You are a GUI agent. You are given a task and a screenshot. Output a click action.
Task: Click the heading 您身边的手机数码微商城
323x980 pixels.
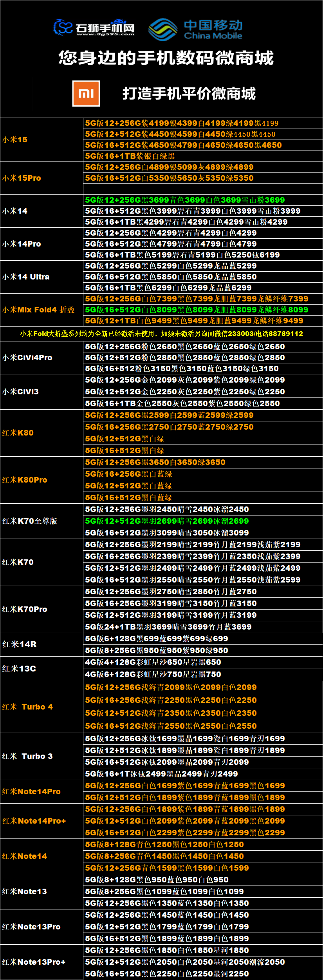point(166,58)
